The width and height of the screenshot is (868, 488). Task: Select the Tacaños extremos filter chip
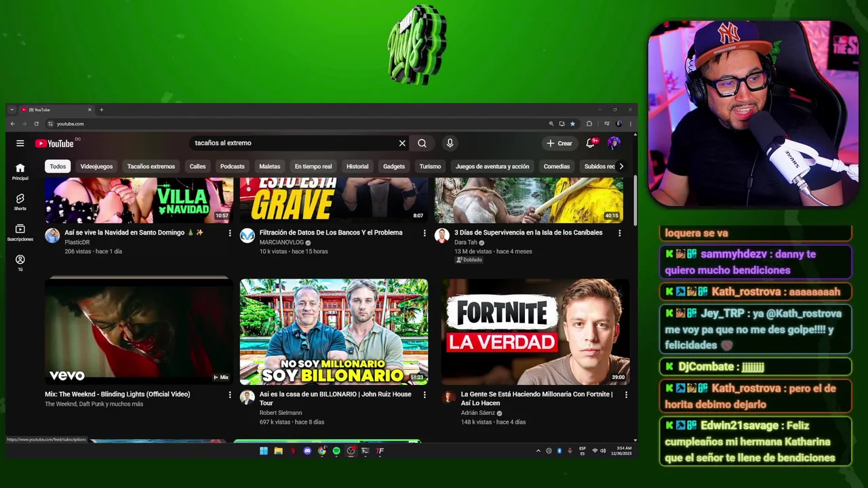pyautogui.click(x=151, y=166)
